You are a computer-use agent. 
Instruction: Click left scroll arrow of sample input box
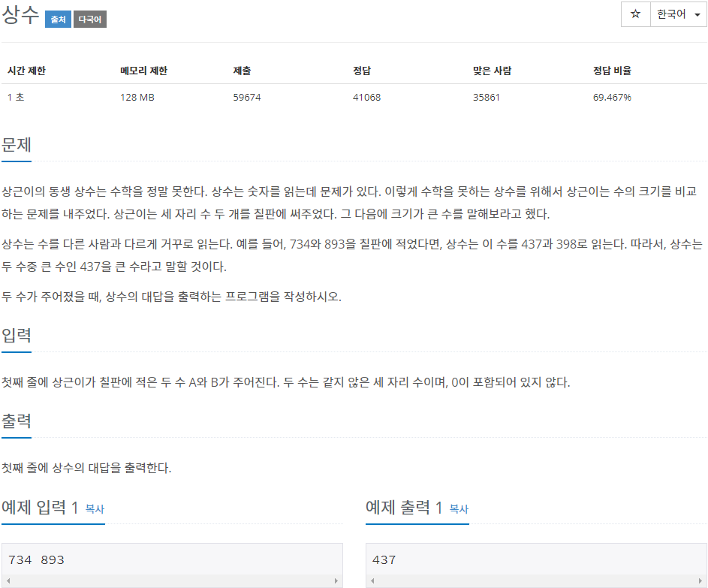click(x=8, y=580)
